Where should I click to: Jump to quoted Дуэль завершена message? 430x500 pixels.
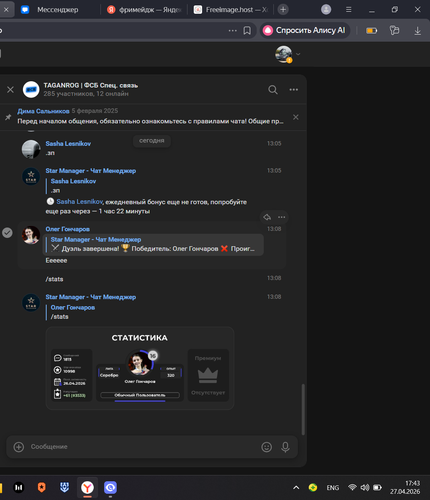(x=153, y=244)
